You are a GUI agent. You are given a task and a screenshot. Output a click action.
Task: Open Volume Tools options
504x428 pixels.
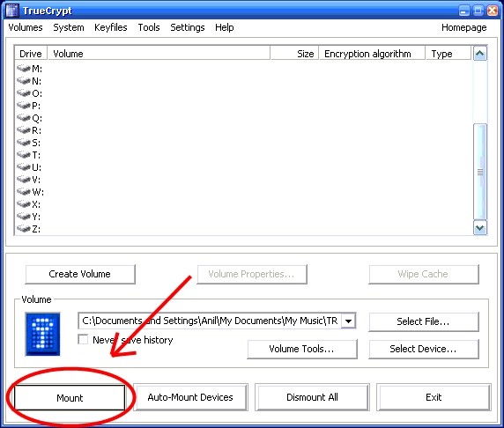tap(302, 349)
